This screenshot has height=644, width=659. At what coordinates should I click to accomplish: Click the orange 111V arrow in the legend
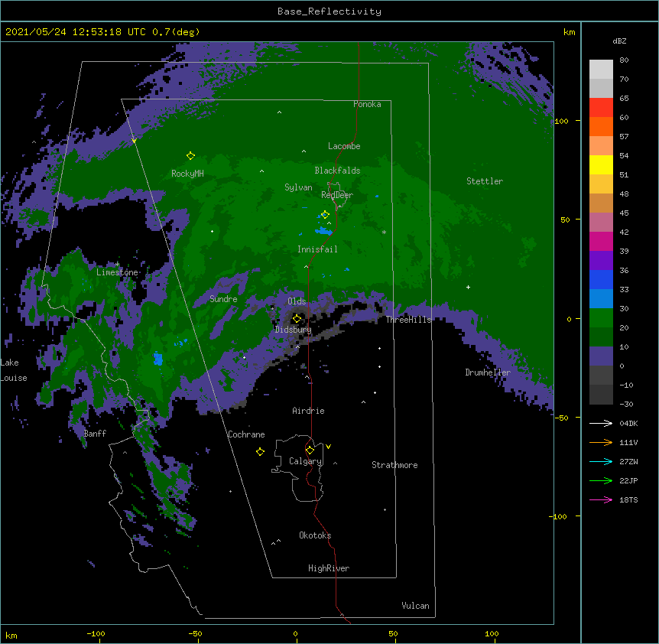[x=601, y=442]
